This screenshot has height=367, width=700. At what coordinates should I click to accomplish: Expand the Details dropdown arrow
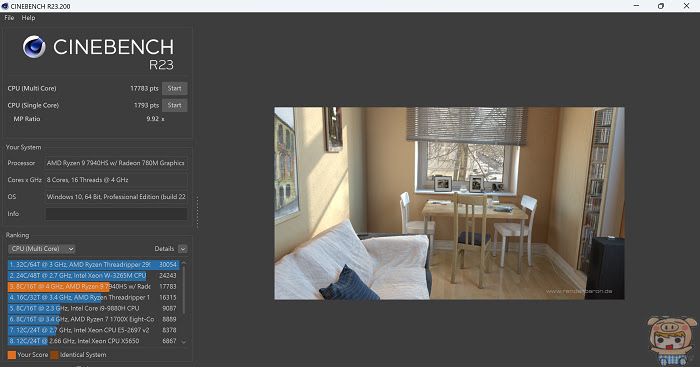coord(183,249)
